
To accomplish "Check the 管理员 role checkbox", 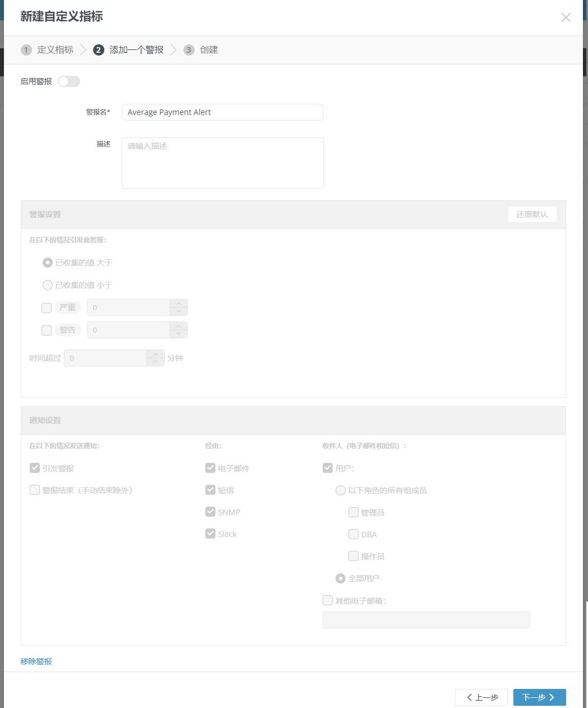I will pyautogui.click(x=353, y=512).
